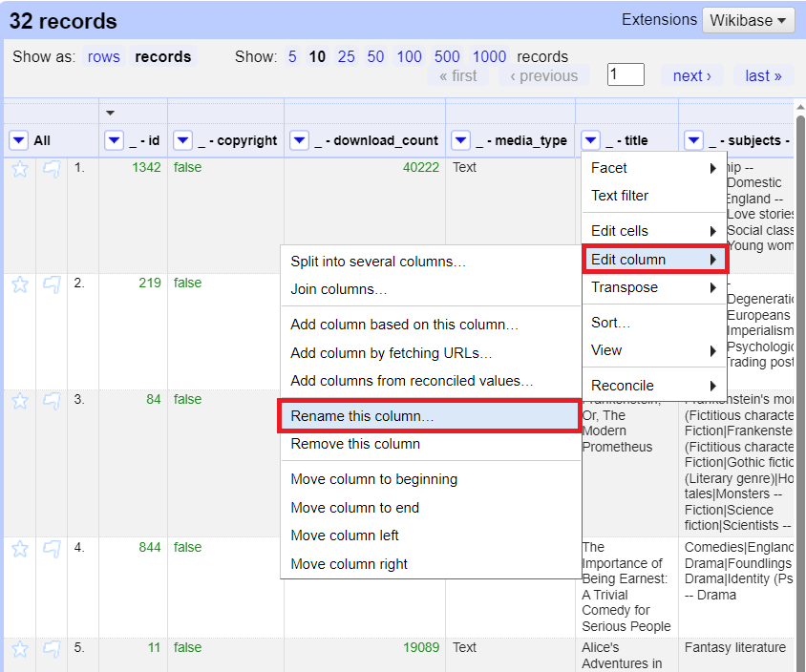Expand the Edit cells submenu

tap(620, 229)
